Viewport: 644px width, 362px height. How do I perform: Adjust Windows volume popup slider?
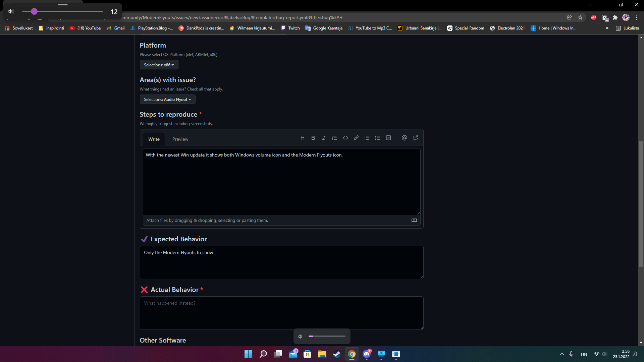(x=327, y=336)
